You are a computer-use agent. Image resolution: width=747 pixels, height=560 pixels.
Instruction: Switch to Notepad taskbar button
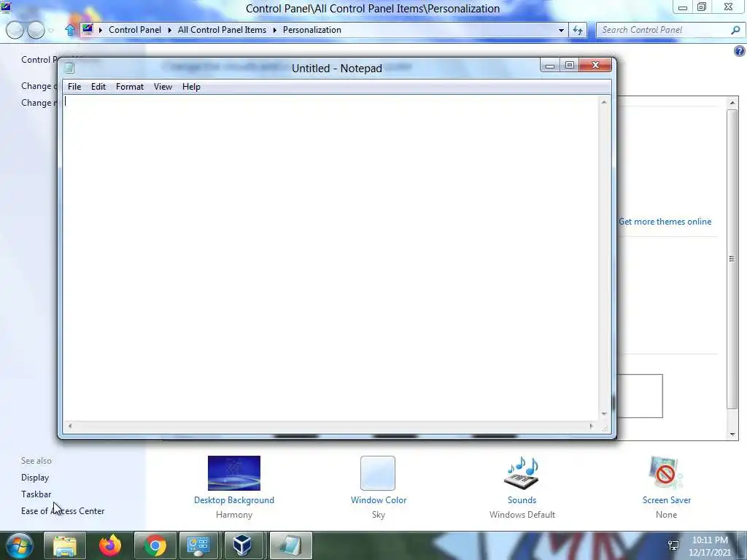pyautogui.click(x=290, y=545)
